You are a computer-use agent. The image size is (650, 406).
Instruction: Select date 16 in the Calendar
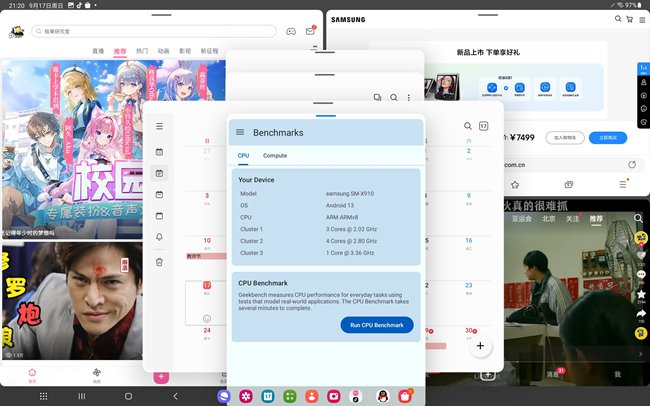coord(468,240)
